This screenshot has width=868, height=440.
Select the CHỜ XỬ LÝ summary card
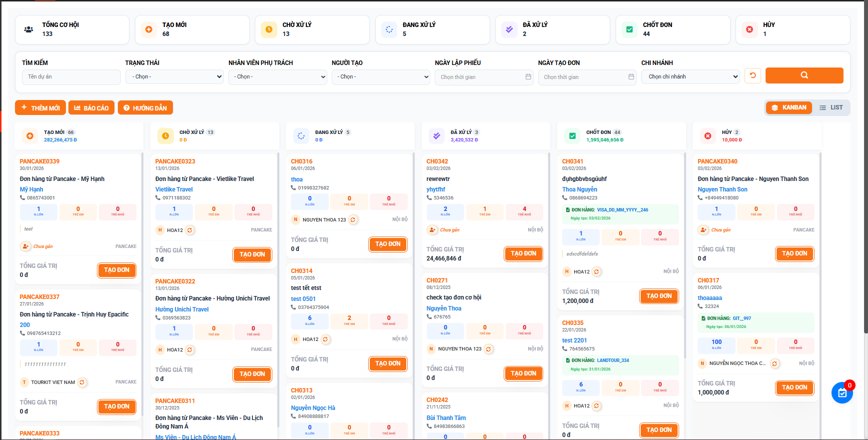[x=312, y=29]
